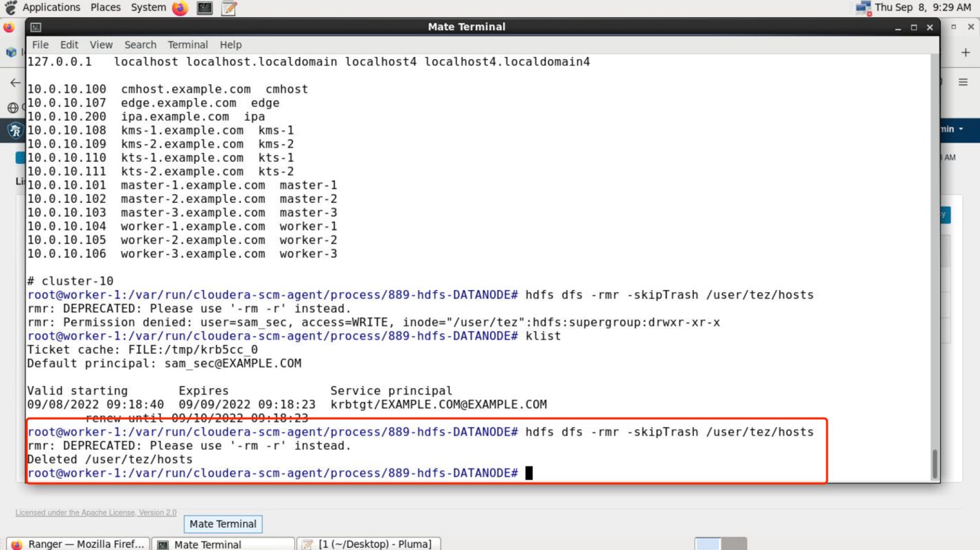
Task: Maximize the Mate Terminal window
Action: (914, 27)
